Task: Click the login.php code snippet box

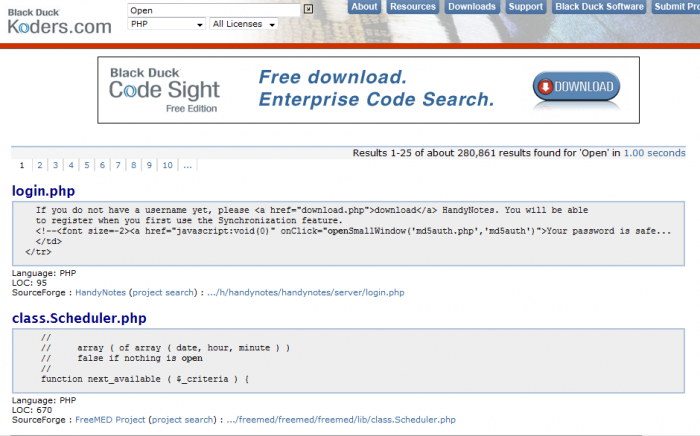Action: [x=348, y=233]
